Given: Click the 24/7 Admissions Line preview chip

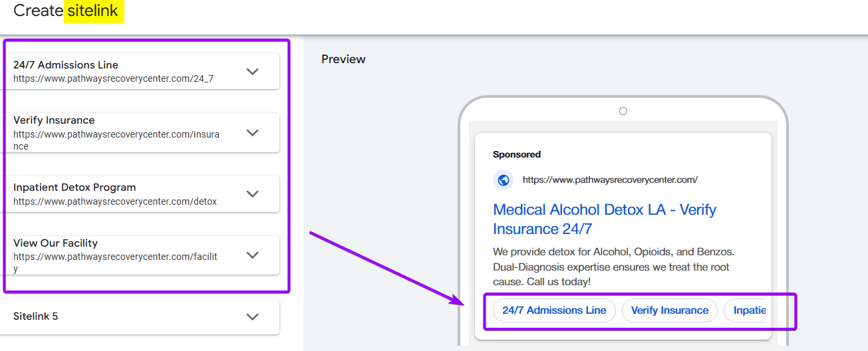Looking at the screenshot, I should coord(554,310).
